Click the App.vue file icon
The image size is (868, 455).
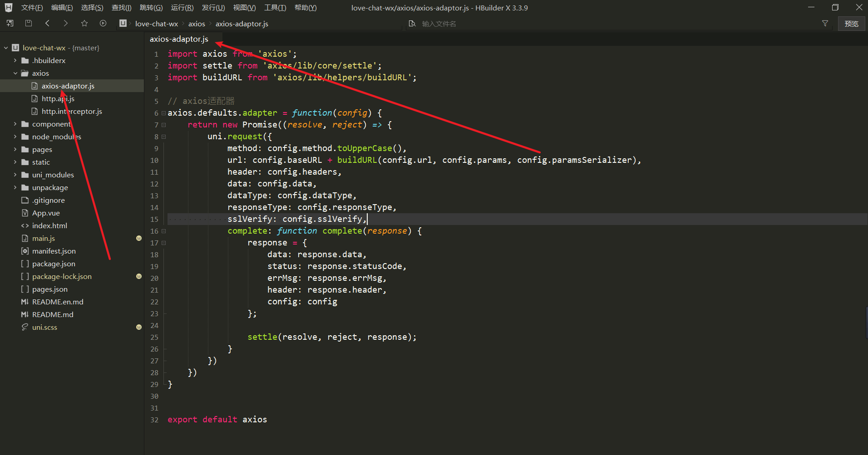25,213
